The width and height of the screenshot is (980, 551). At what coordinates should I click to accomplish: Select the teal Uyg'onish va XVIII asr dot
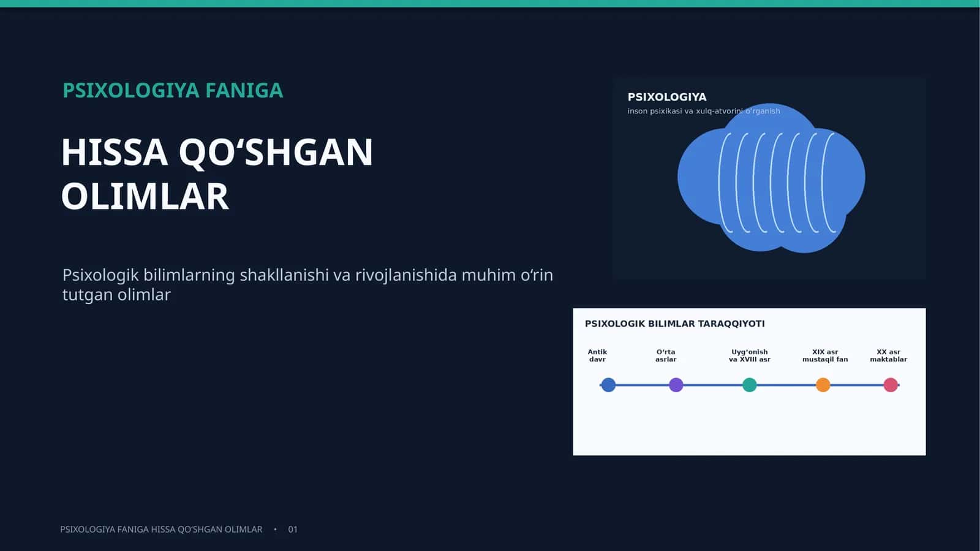[x=750, y=385]
